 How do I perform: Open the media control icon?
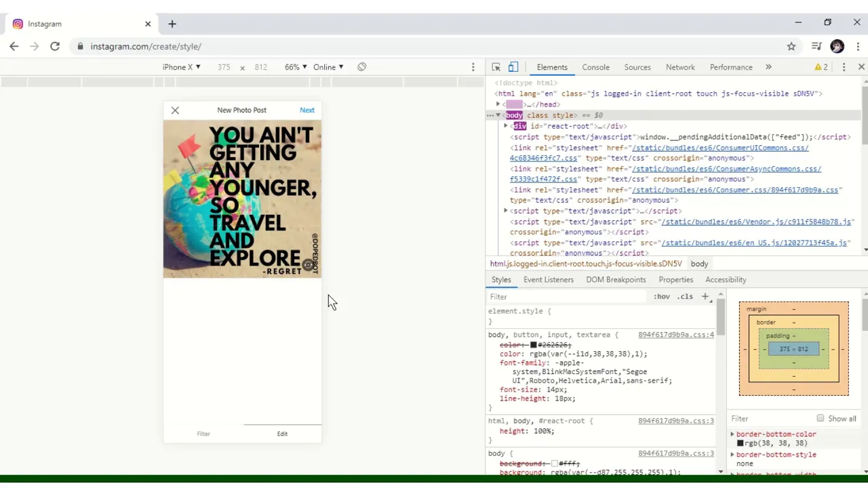(816, 46)
